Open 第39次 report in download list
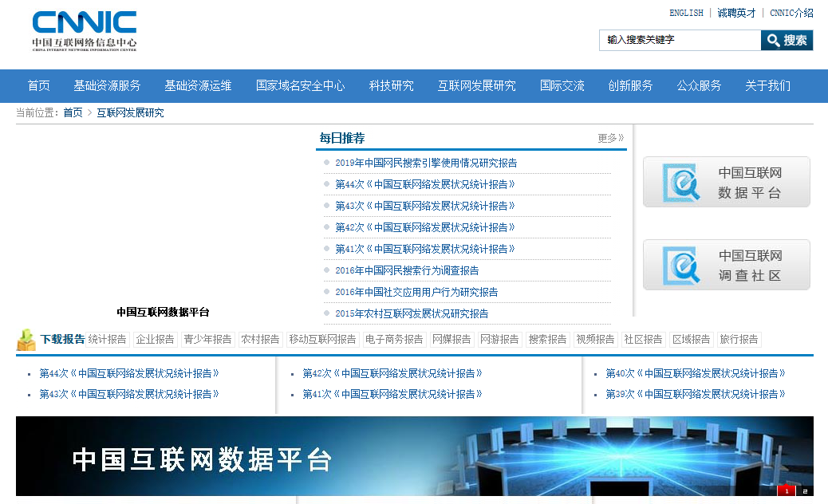 point(695,394)
